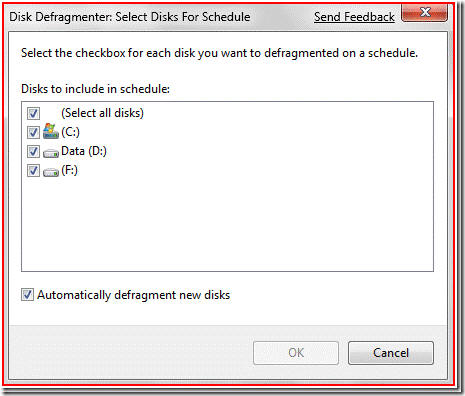Click the Automatically defragment new disks label text
Viewport: 465px width, 396px height.
click(134, 295)
